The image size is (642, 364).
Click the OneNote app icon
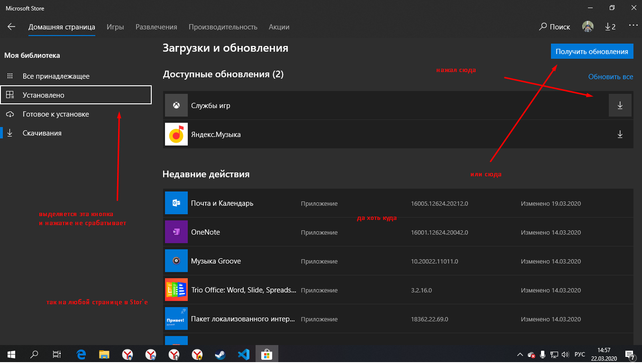point(176,232)
